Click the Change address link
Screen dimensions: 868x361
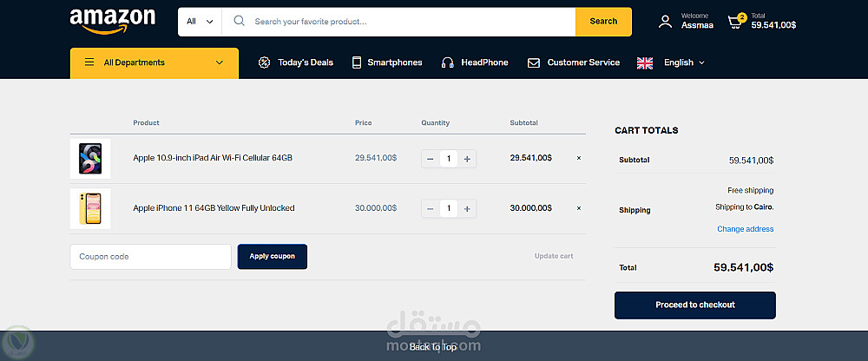point(745,229)
